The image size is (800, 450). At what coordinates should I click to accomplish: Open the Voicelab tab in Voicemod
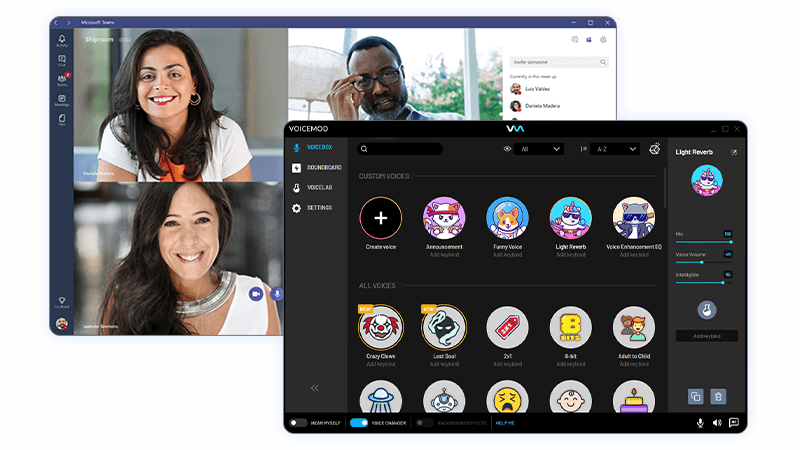(312, 188)
